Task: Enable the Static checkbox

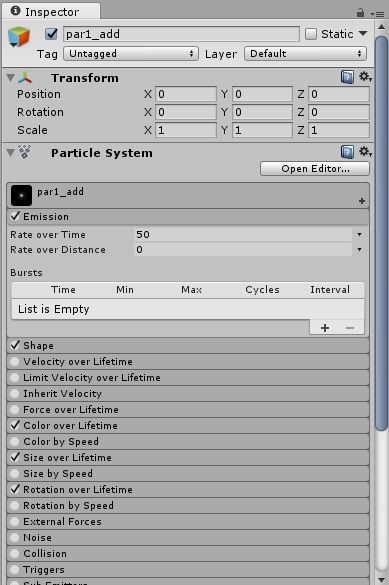Action: coord(311,34)
